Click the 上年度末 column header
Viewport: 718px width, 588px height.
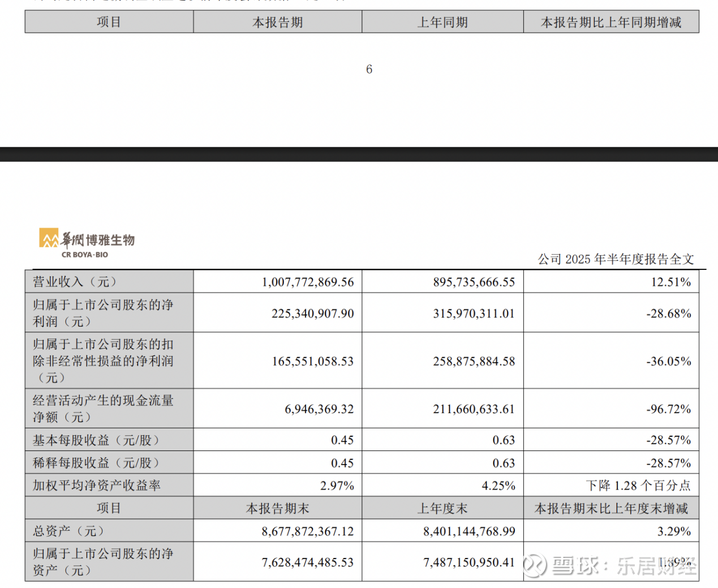pos(442,509)
